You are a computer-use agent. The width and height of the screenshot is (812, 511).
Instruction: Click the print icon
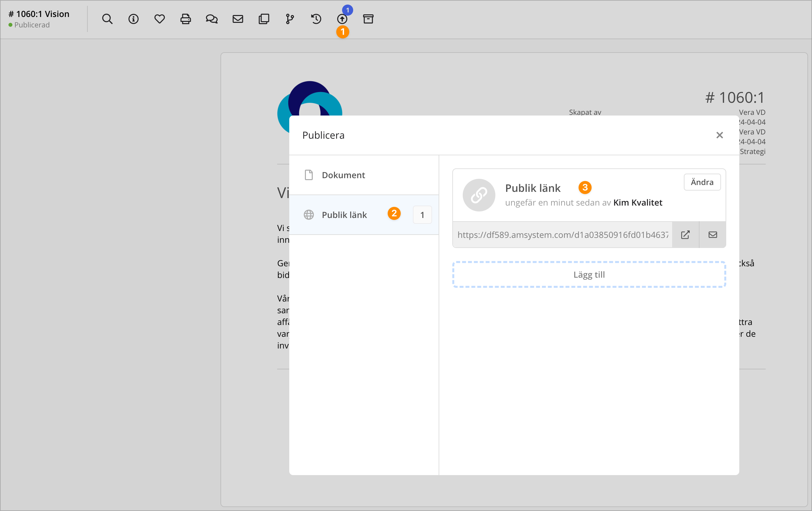click(x=186, y=19)
